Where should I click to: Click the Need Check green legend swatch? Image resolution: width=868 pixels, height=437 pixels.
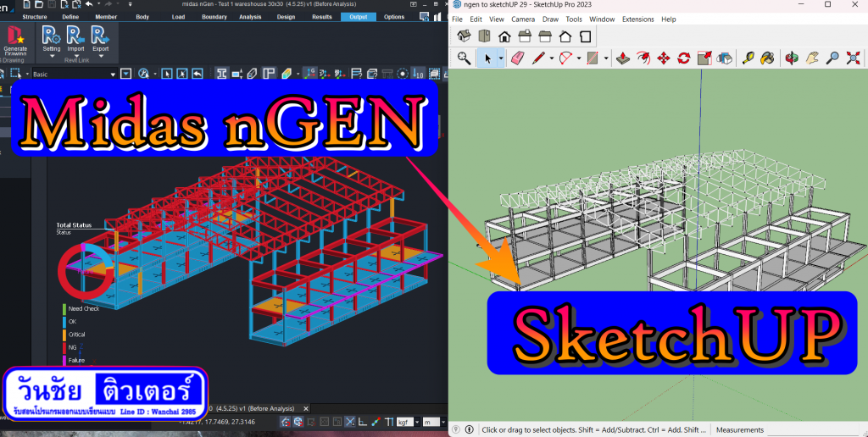(64, 308)
